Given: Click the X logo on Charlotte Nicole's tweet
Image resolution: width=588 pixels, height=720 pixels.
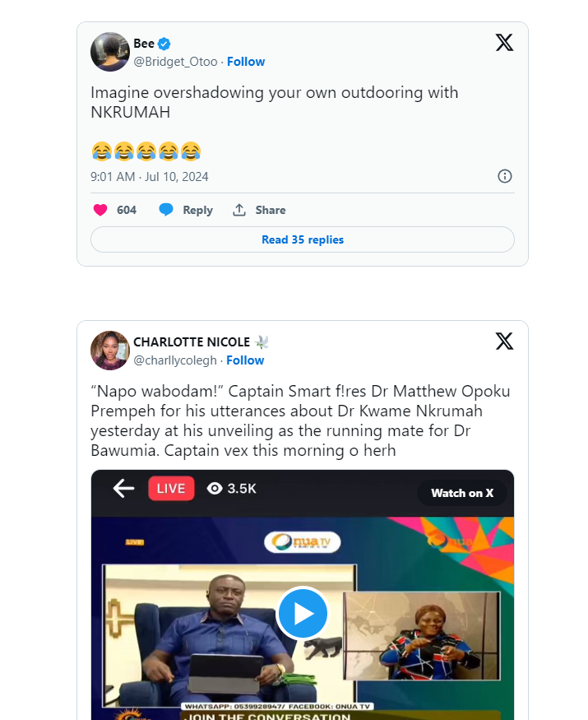Looking at the screenshot, I should tap(504, 341).
